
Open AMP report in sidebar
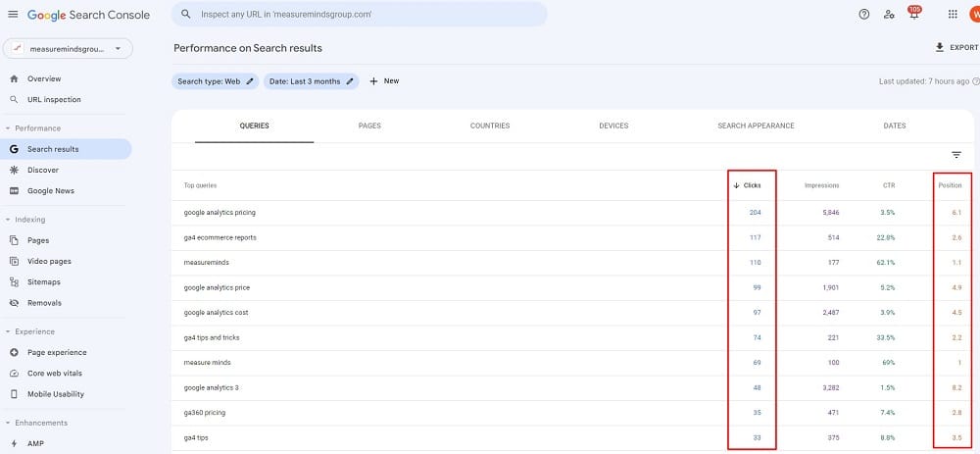point(35,443)
